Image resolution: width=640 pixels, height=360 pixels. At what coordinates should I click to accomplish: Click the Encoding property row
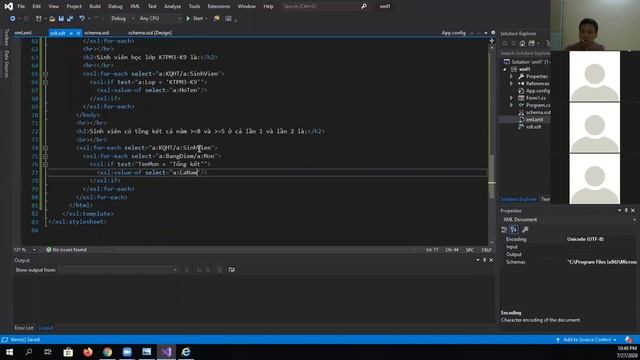[569, 239]
